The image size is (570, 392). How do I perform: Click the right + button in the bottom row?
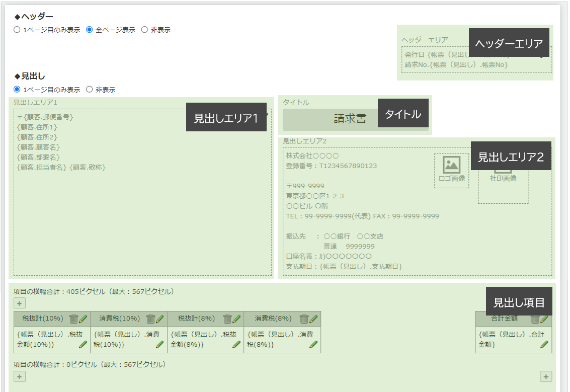(546, 376)
